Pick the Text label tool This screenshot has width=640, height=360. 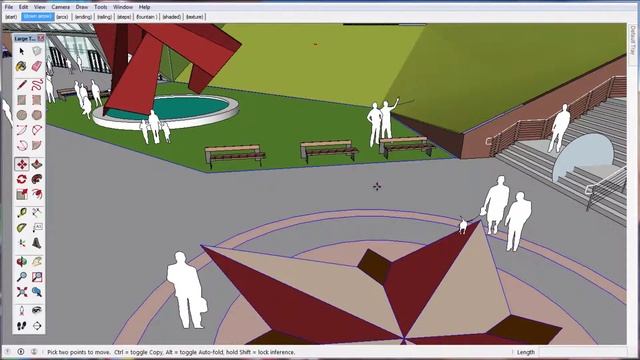37,228
